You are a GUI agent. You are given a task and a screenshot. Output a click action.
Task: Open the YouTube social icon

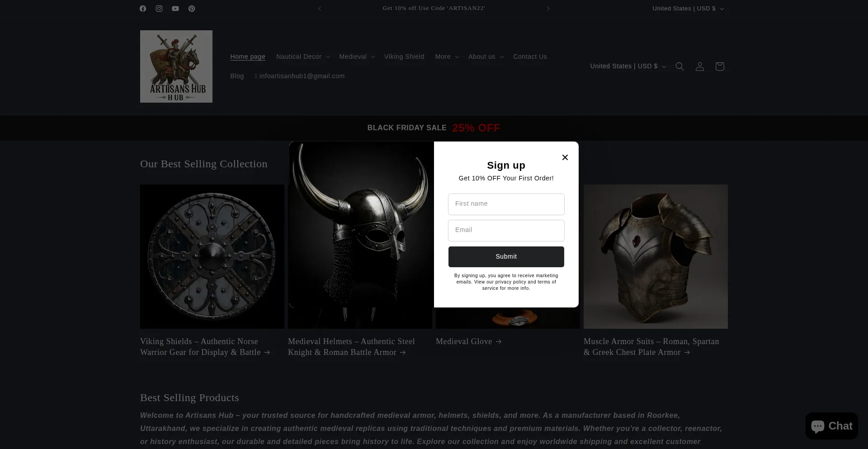point(175,9)
